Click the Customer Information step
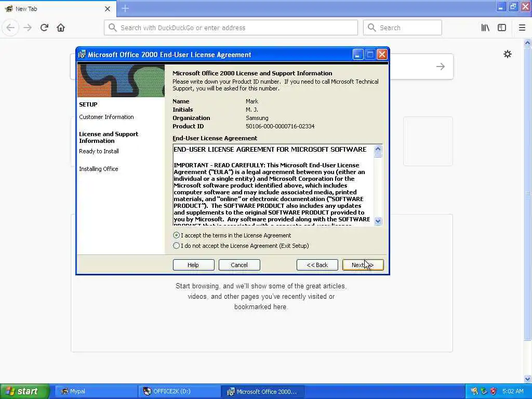The image size is (532, 399). pyautogui.click(x=106, y=117)
